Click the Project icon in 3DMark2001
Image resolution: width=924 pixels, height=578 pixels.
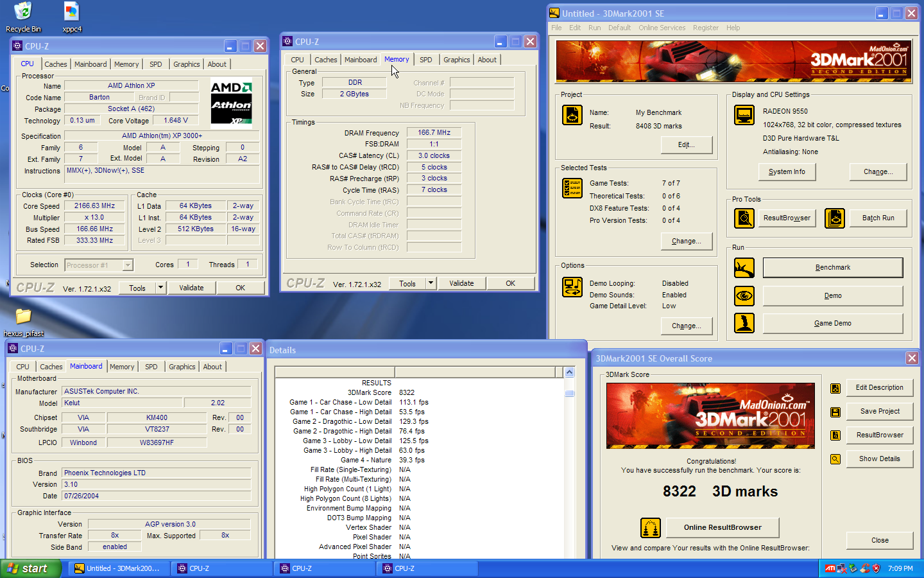(x=572, y=115)
